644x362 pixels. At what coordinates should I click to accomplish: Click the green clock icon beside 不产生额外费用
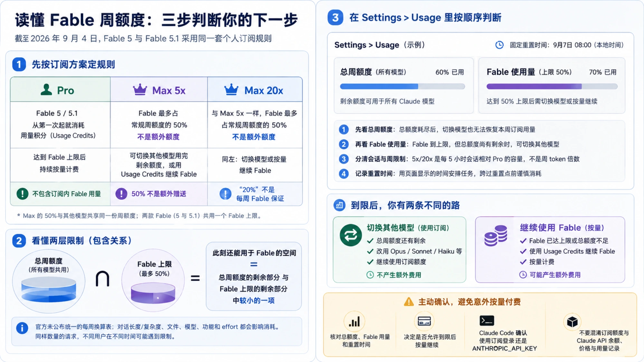pos(370,275)
